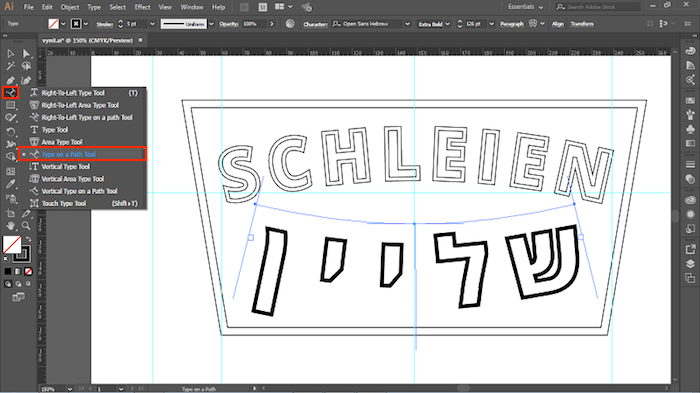Set fill mode to None
700x393 pixels.
[x=28, y=271]
